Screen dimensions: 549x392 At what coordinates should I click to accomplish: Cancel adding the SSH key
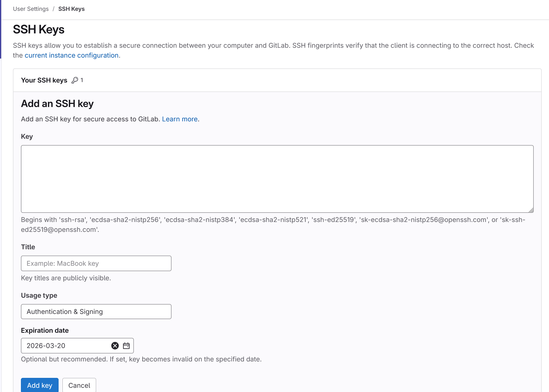click(x=79, y=385)
